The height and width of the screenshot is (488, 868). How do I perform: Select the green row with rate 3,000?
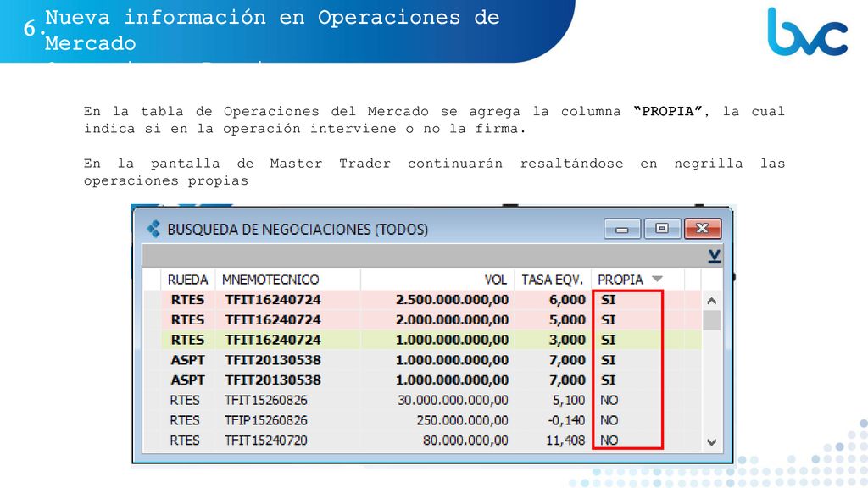(x=431, y=340)
